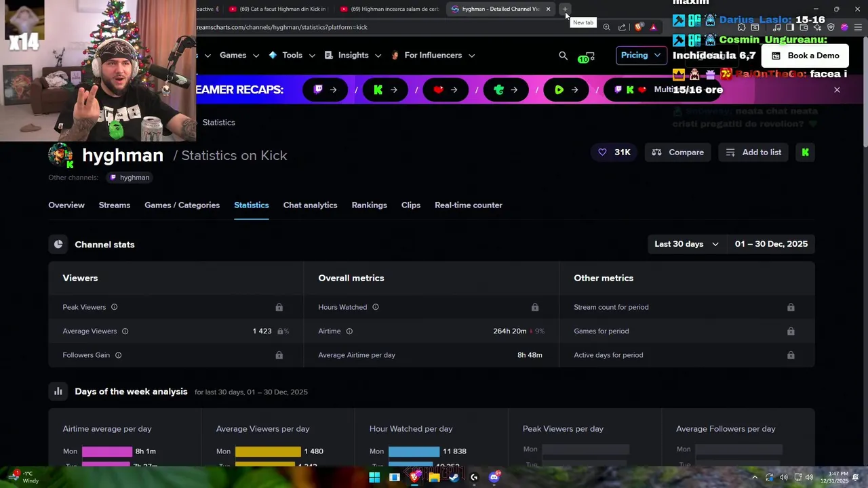Click the zoom magnifier in the address bar

(x=606, y=27)
